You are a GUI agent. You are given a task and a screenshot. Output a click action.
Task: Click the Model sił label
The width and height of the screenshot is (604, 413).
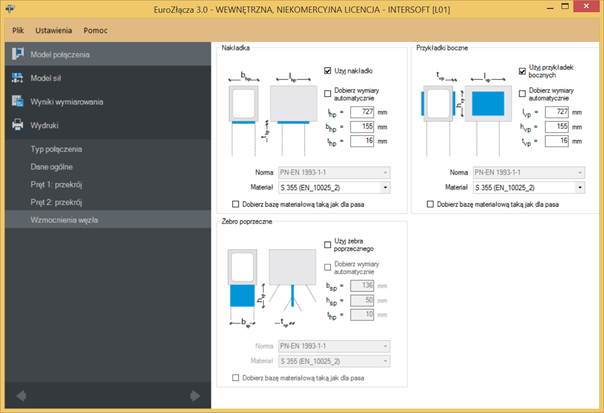46,78
